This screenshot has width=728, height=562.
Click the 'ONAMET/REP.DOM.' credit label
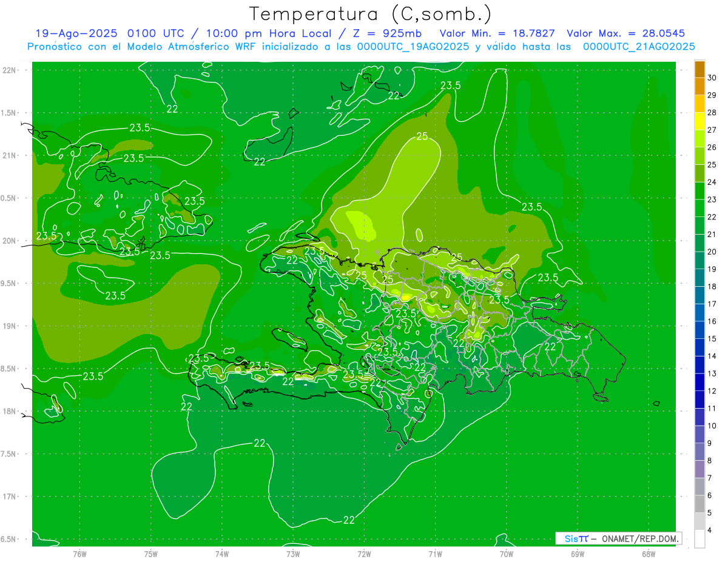tap(641, 538)
